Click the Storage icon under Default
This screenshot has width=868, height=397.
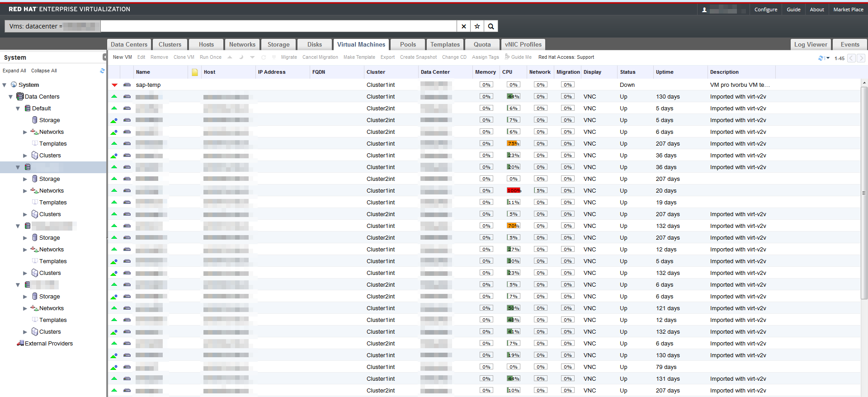35,120
